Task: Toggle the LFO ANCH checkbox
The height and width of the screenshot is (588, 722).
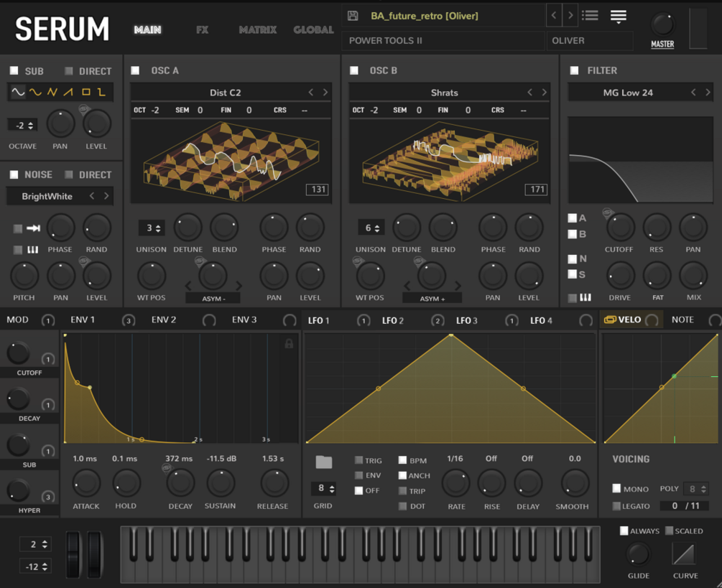Action: [x=402, y=475]
